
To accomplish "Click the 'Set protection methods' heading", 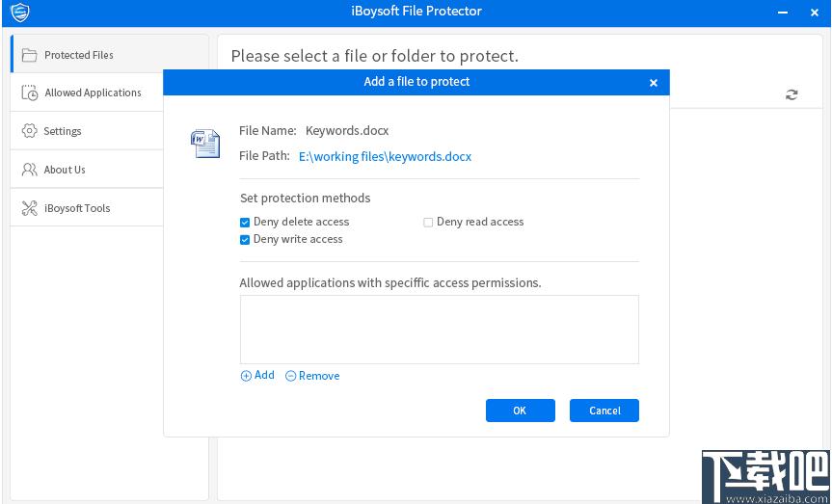I will click(305, 198).
